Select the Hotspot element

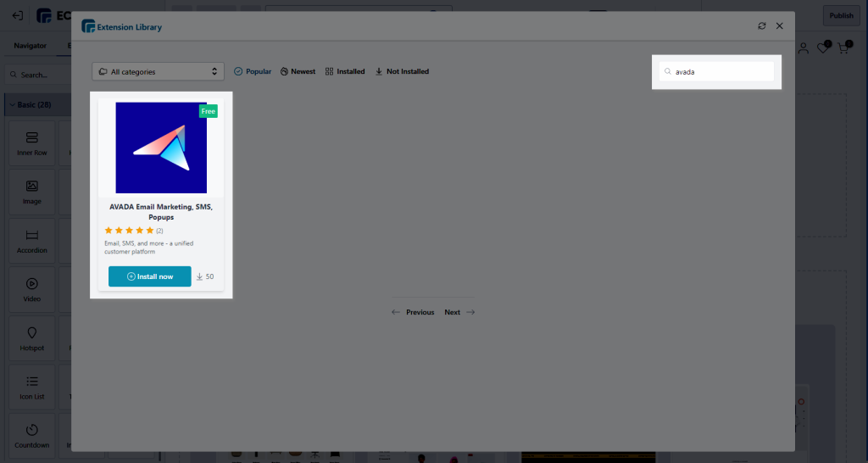pos(32,338)
